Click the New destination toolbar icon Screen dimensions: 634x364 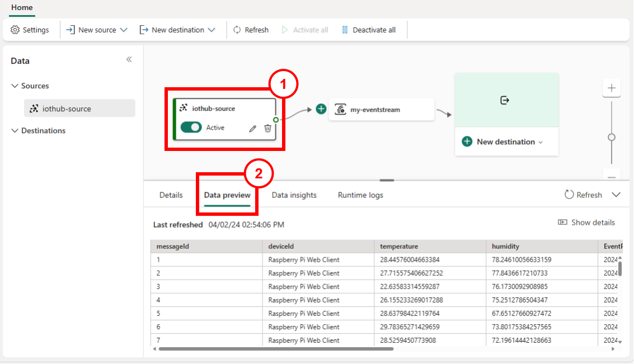[x=144, y=30]
